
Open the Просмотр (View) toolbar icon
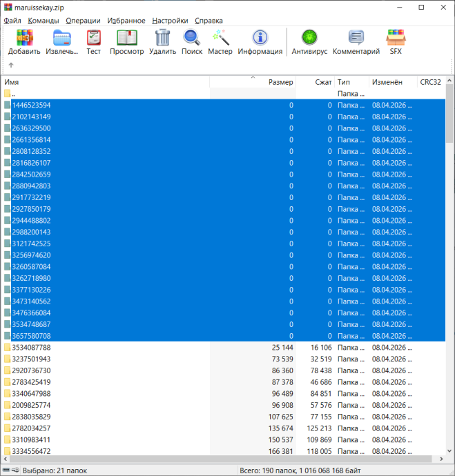click(x=127, y=39)
